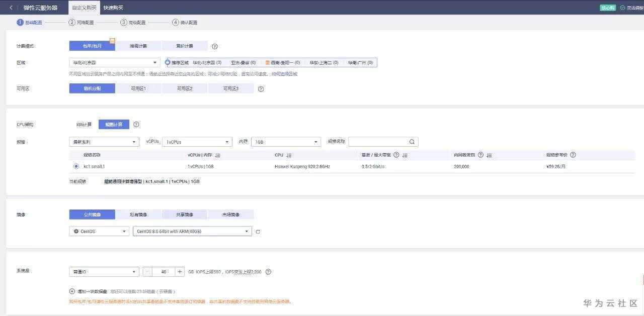Screen dimensions: 644x316
Task: Select 私有镜像 image tab
Action: (138, 215)
